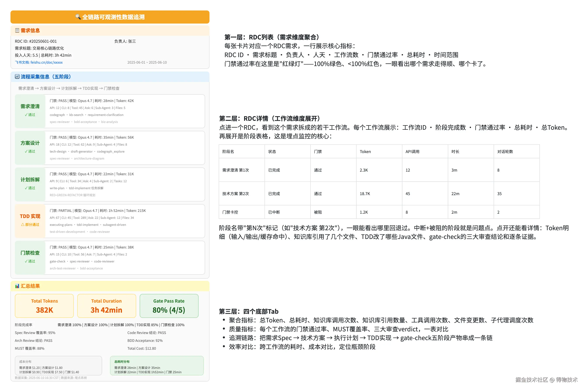Click 门禁: PASS 耗时: 35min Token: 56K line
587x392 pixels.
(x=92, y=137)
